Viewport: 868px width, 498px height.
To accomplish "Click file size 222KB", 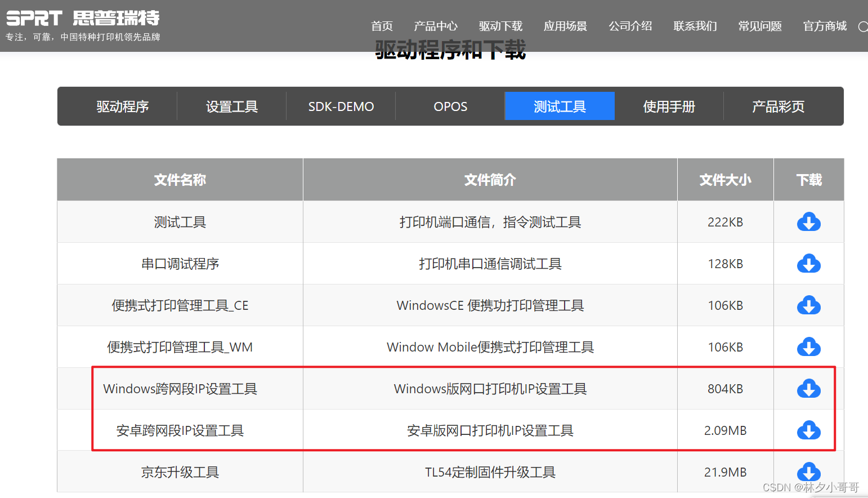I will 726,222.
